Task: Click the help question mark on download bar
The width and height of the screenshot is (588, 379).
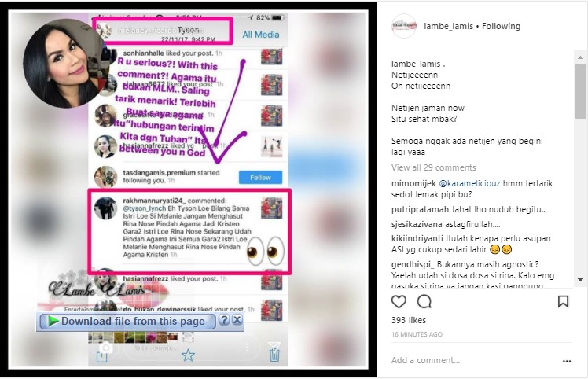Action: [224, 320]
